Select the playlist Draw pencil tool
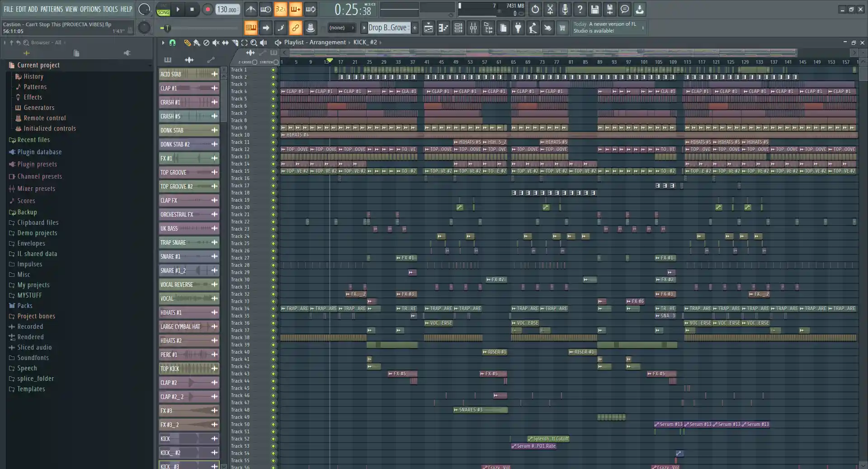Viewport: 868px width, 469px height. tap(187, 43)
